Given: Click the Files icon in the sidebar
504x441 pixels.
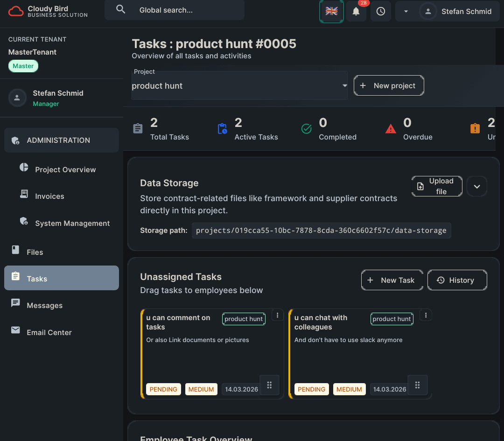Looking at the screenshot, I should (x=15, y=252).
